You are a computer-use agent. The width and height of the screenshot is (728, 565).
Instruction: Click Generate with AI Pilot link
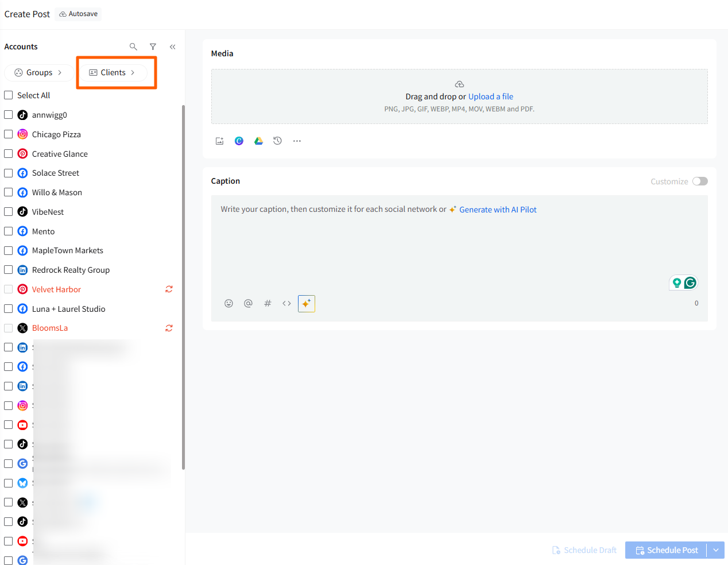[498, 210]
